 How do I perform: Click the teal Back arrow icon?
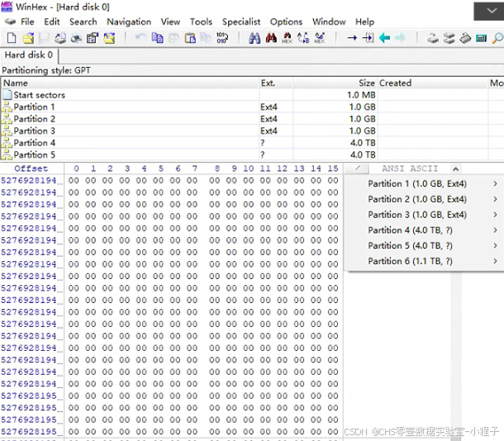(384, 38)
